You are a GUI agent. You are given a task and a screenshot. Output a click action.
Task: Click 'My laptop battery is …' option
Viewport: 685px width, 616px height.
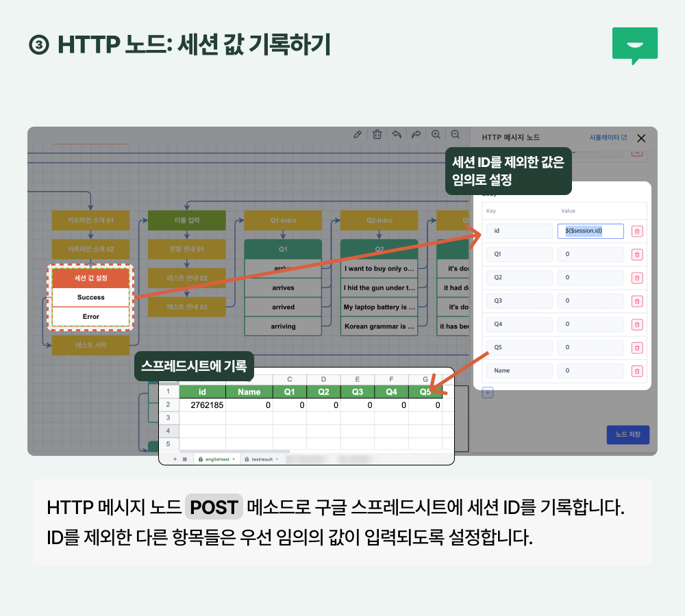(x=379, y=307)
